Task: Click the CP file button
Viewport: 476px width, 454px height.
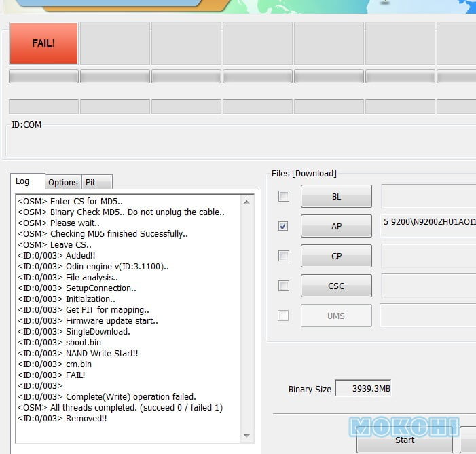Action: [336, 256]
